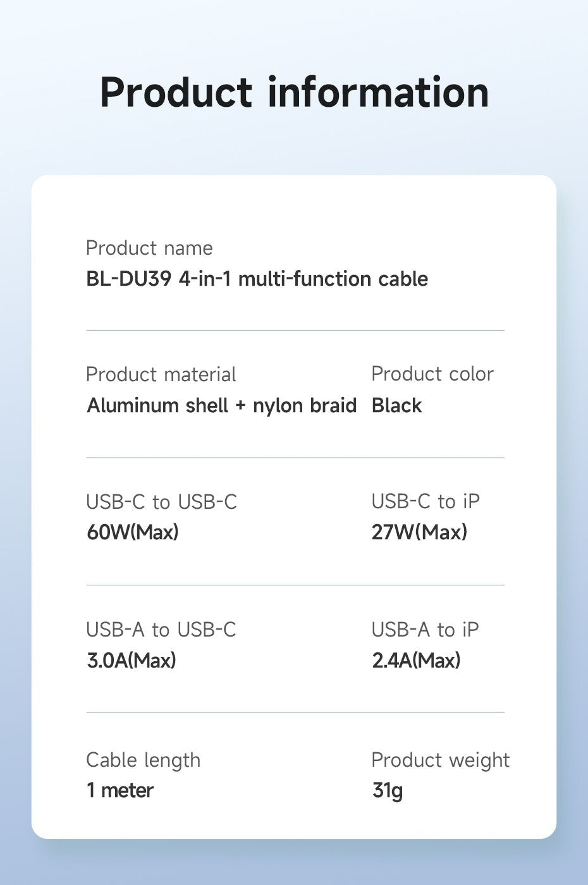Select the 27W(Max) value
The width and height of the screenshot is (588, 885).
[419, 532]
